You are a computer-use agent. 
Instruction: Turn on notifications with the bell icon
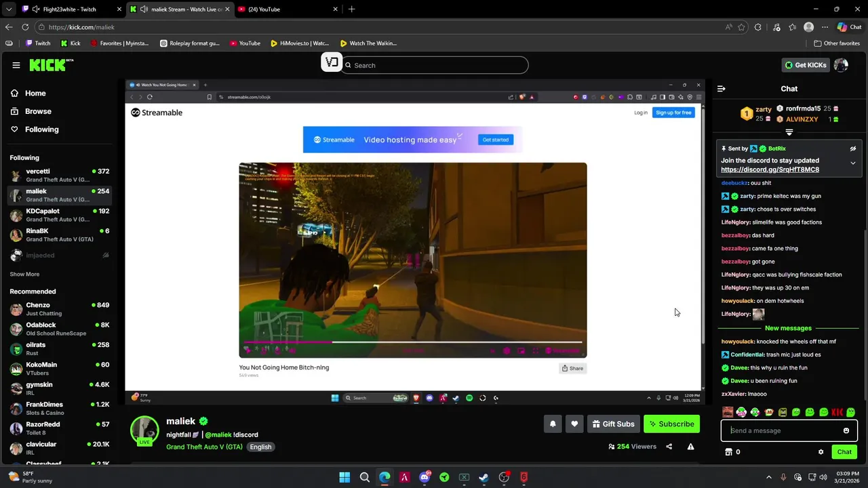coord(553,424)
